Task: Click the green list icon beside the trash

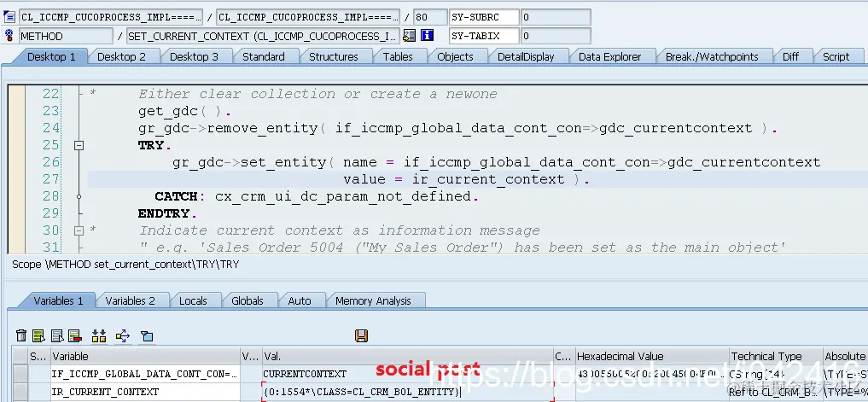Action: (38, 335)
